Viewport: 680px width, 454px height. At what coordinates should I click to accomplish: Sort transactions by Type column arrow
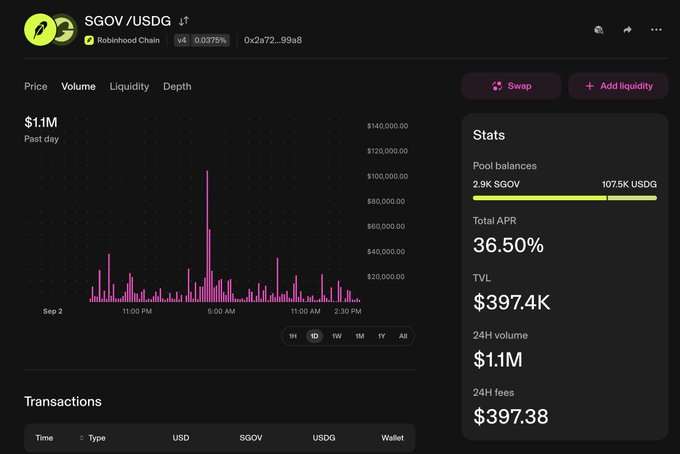(82, 438)
